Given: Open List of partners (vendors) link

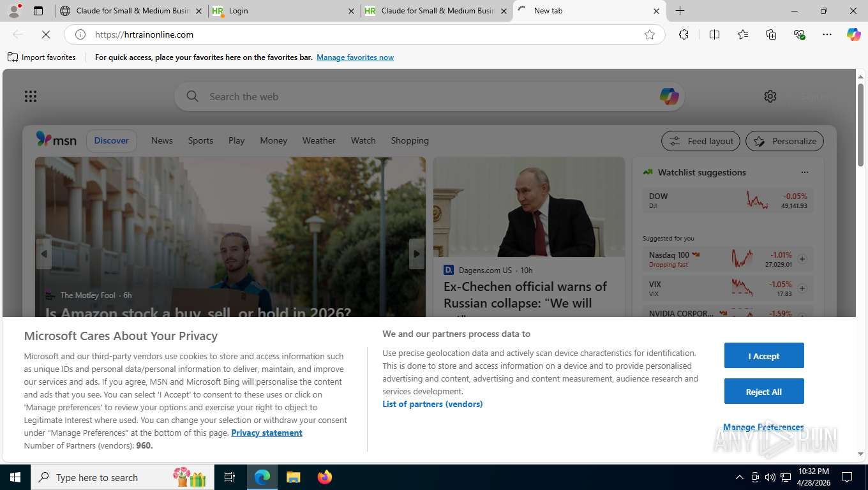Looking at the screenshot, I should click(x=433, y=404).
